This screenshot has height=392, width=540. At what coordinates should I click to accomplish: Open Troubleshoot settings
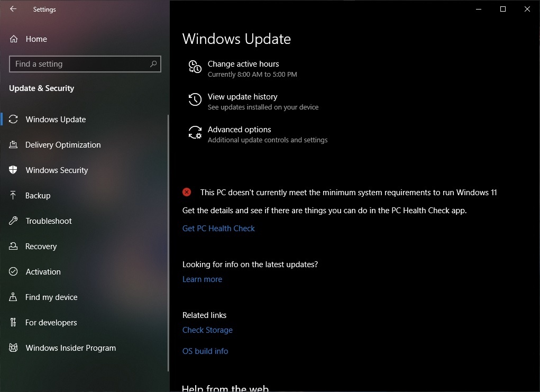coord(84,221)
